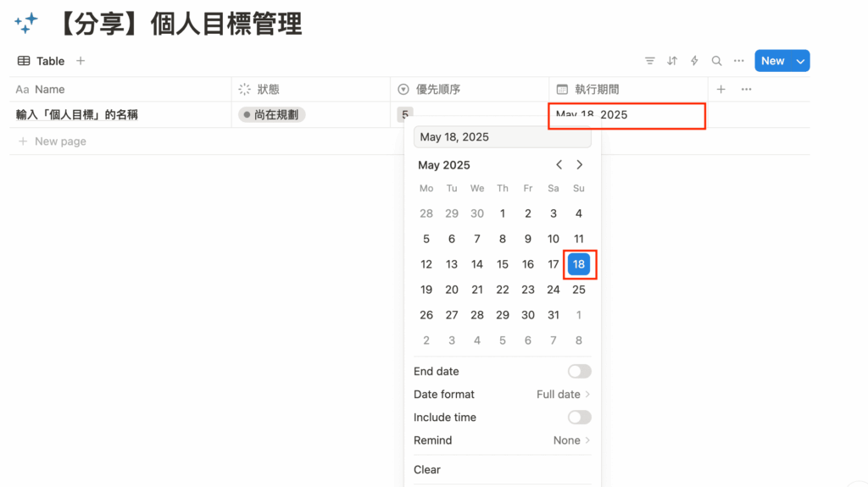This screenshot has height=487, width=868.
Task: Select May 25 in the calendar
Action: [579, 290]
